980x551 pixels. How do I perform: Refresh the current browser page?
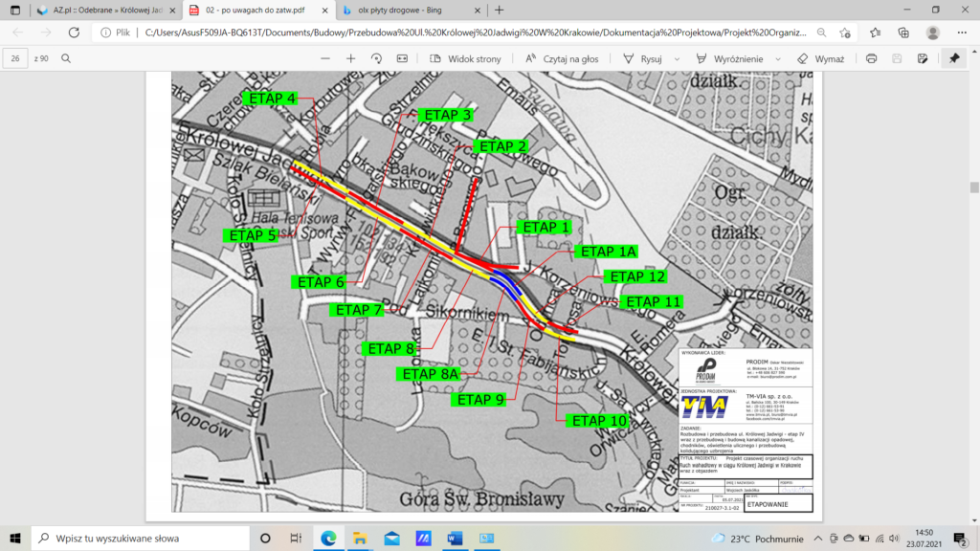click(74, 32)
